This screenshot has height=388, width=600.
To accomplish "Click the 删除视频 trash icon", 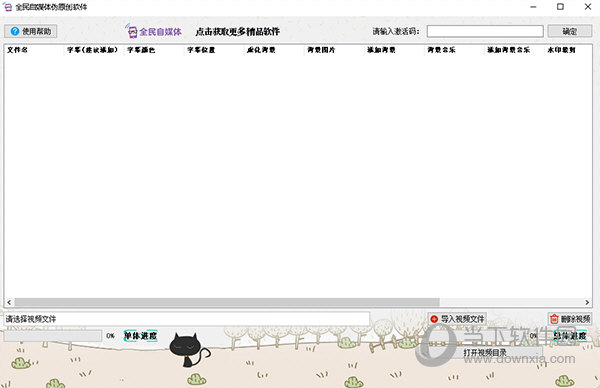I will point(554,319).
